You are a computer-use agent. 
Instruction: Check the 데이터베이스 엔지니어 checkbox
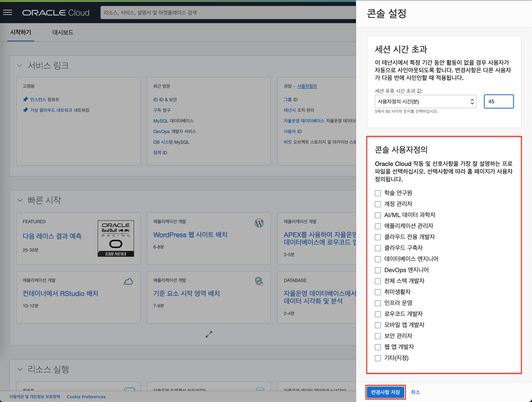click(x=378, y=259)
